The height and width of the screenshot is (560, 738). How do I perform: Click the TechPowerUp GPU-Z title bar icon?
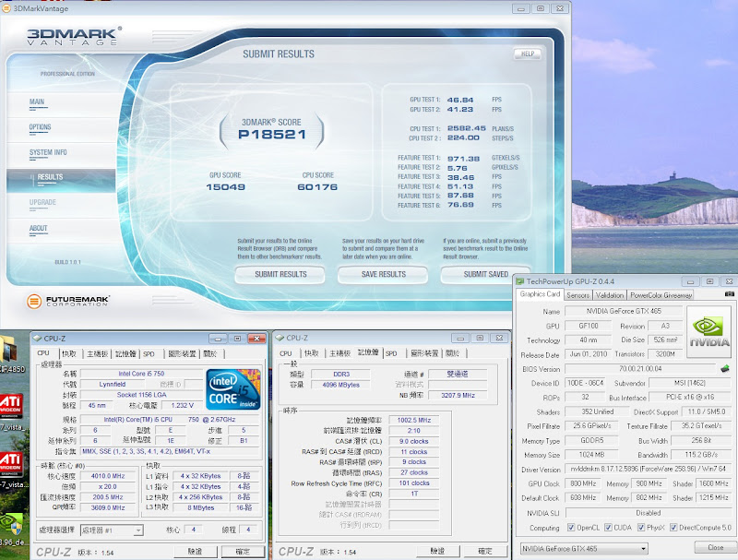coord(520,281)
